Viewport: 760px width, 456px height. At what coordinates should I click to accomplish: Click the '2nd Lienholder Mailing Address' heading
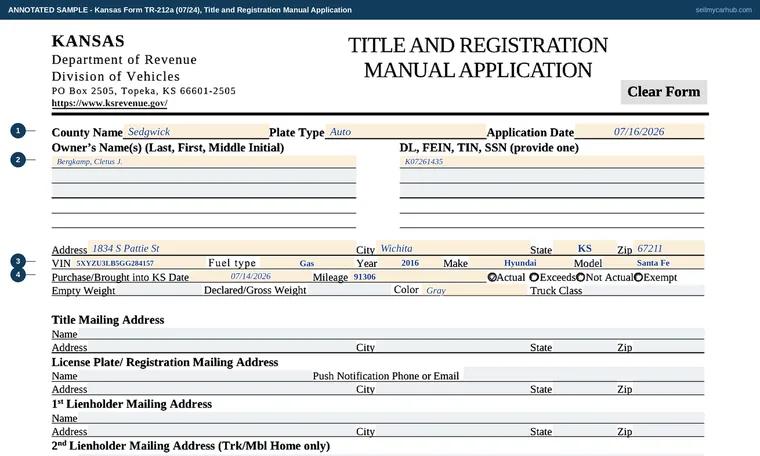191,446
